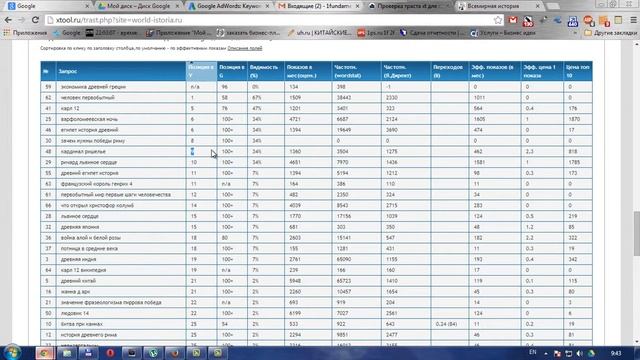Sort by Эфф. показов (в мес) column

coord(495,71)
